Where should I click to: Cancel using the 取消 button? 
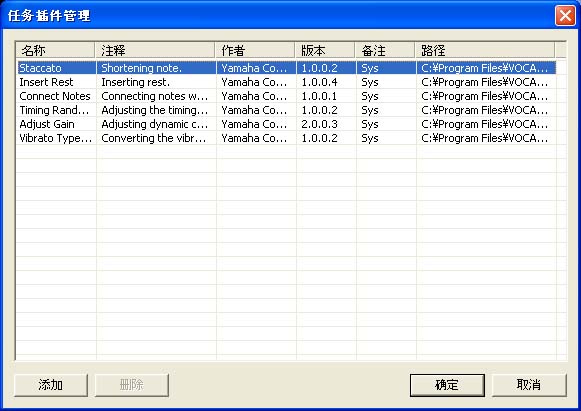[529, 385]
